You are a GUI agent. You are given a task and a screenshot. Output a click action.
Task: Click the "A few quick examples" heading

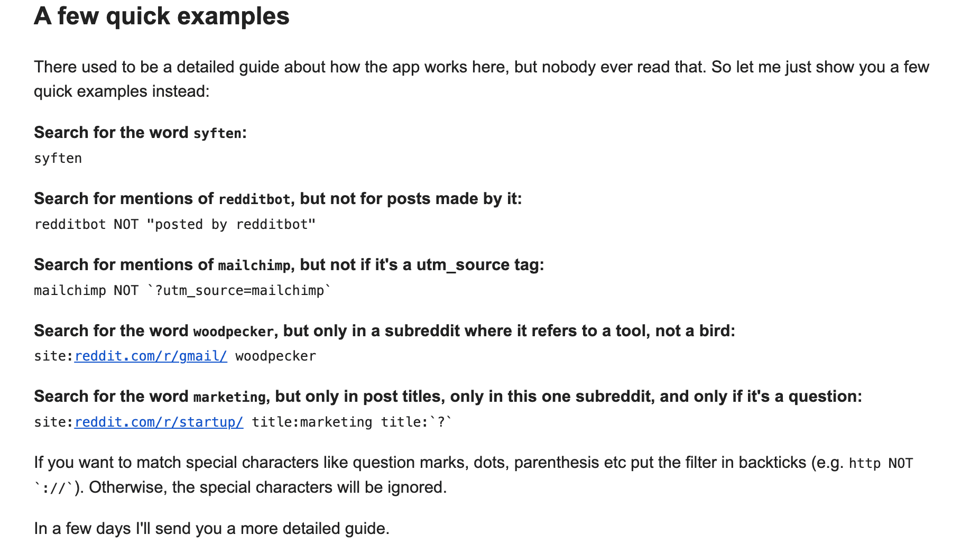tap(162, 16)
